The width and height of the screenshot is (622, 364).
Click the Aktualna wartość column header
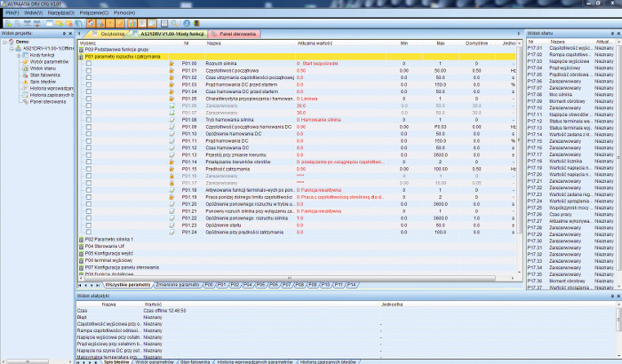315,42
